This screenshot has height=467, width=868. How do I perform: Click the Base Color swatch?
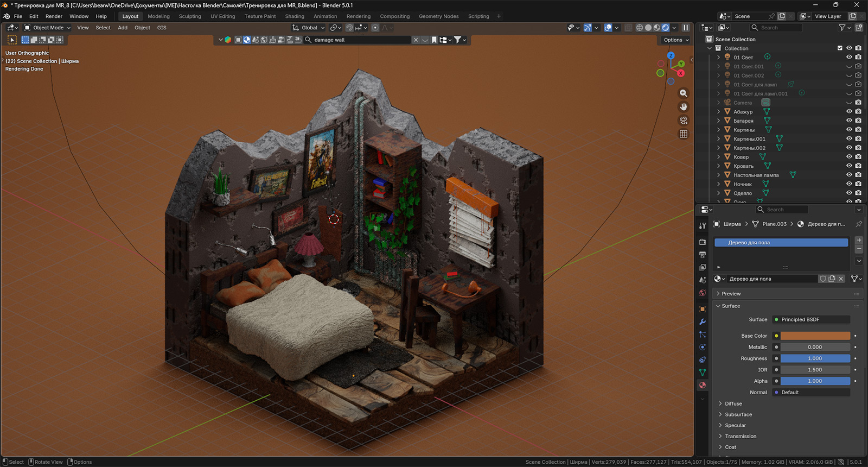point(815,336)
